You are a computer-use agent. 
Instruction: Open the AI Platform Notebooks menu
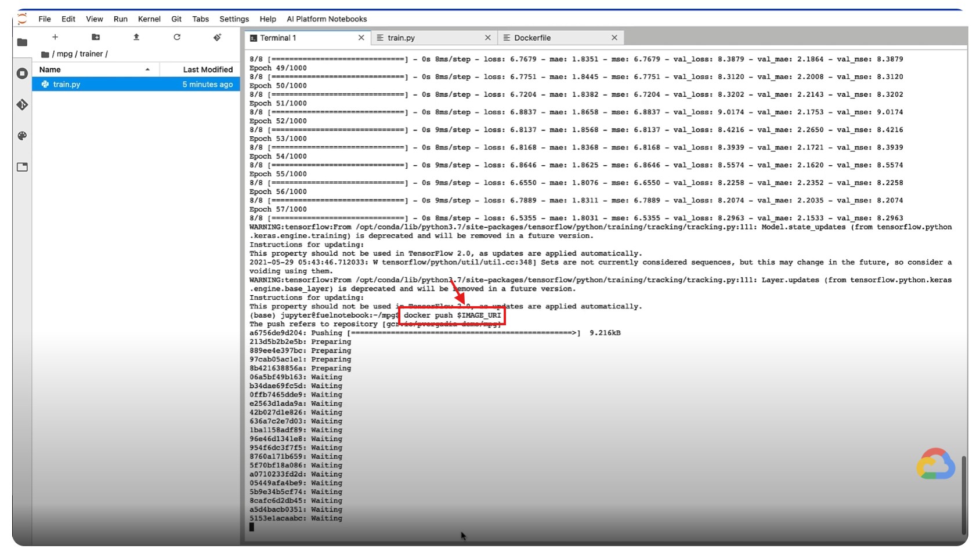point(327,19)
